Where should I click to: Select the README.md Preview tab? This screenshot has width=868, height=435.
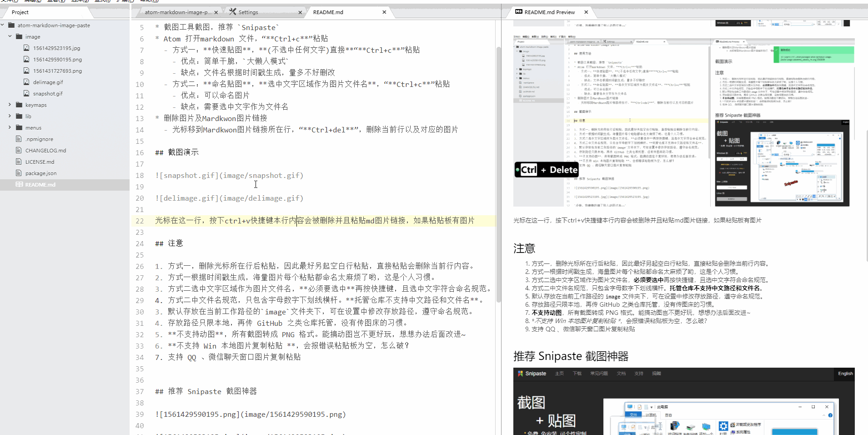click(549, 12)
